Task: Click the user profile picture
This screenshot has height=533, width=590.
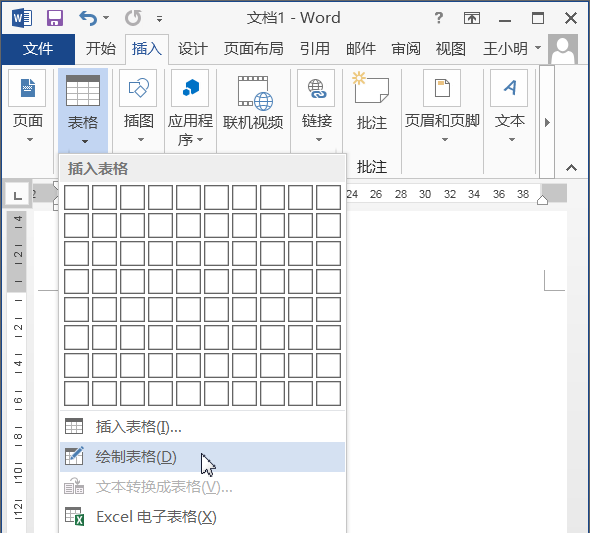Action: tap(563, 49)
